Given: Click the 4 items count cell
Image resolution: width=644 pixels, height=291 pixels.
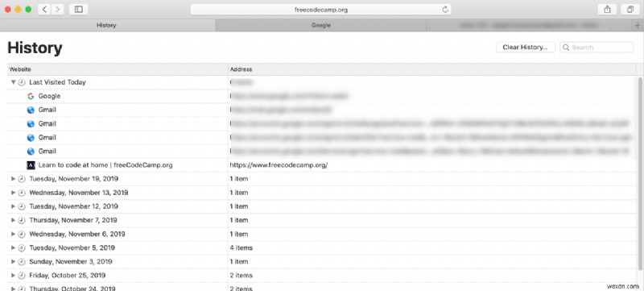Looking at the screenshot, I should pyautogui.click(x=241, y=247).
